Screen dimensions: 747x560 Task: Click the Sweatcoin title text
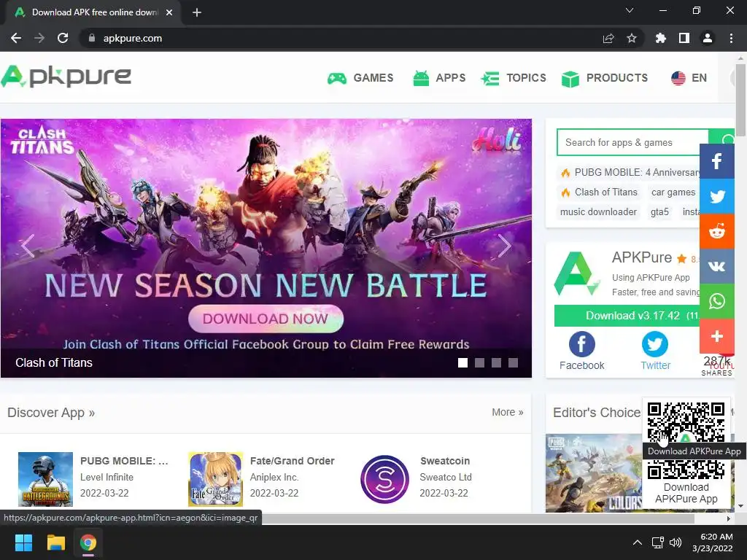[445, 461]
